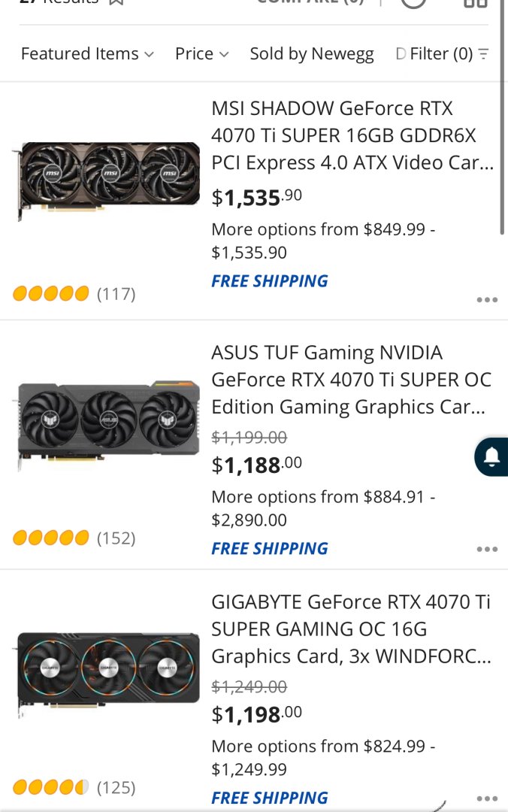
Task: Click star rating for ASUS TUF card
Action: pos(50,538)
